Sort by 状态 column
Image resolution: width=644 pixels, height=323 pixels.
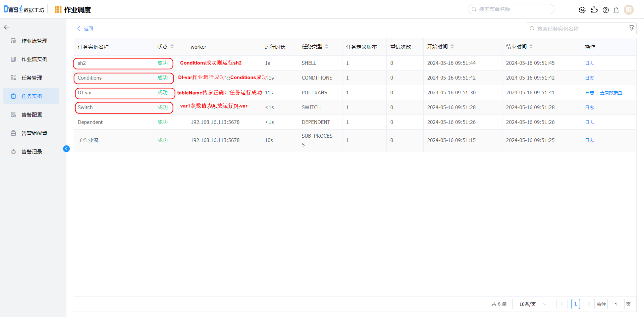coord(172,47)
